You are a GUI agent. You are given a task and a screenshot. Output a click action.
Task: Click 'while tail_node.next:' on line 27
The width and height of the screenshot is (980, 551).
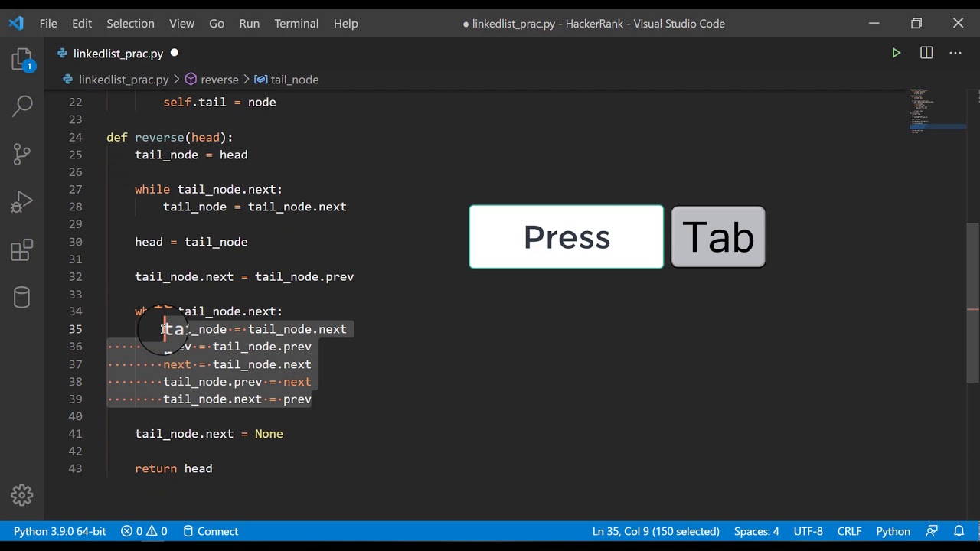click(x=209, y=190)
